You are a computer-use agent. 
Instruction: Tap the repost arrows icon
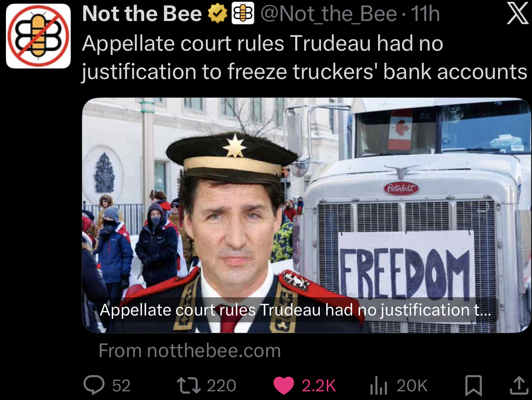188,385
